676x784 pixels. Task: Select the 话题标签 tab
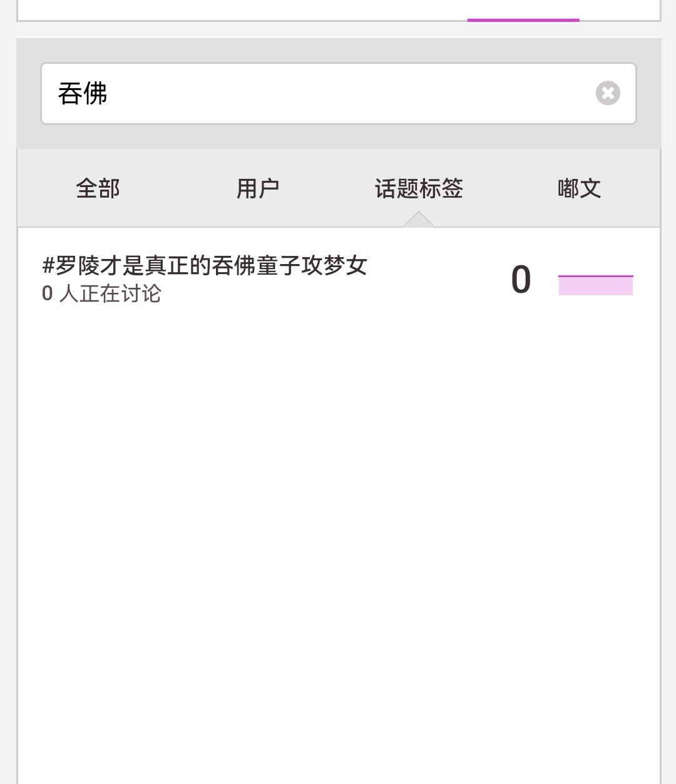click(419, 188)
